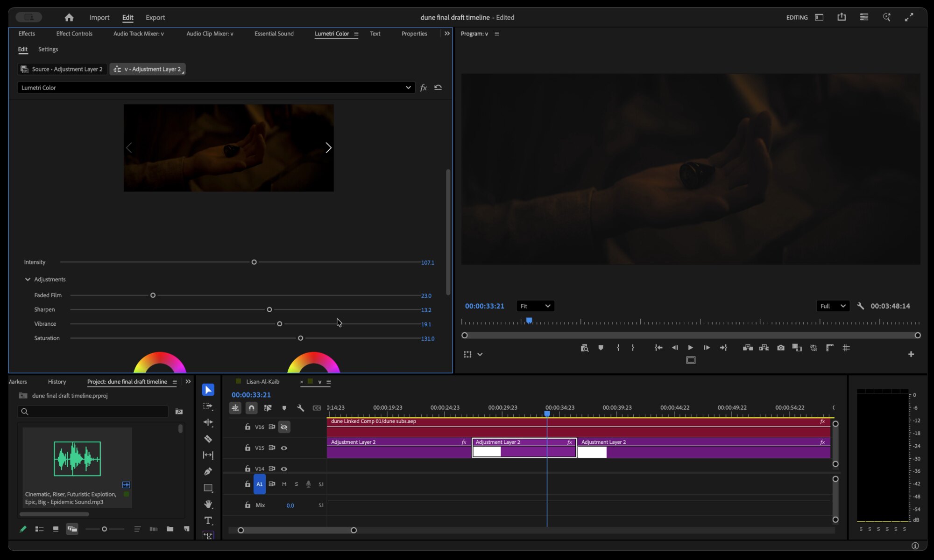Select the Rectangle tool
Viewport: 934px width, 560px height.
(x=208, y=488)
